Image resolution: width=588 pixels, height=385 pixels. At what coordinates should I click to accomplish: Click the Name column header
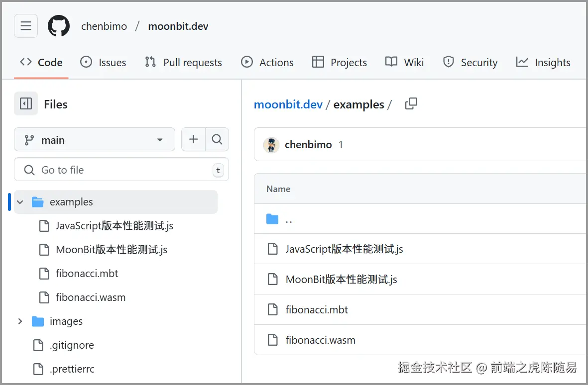(278, 189)
